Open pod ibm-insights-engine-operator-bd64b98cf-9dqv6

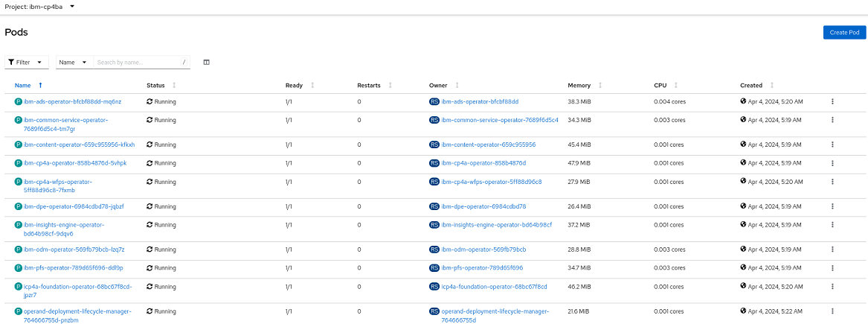[x=64, y=229]
